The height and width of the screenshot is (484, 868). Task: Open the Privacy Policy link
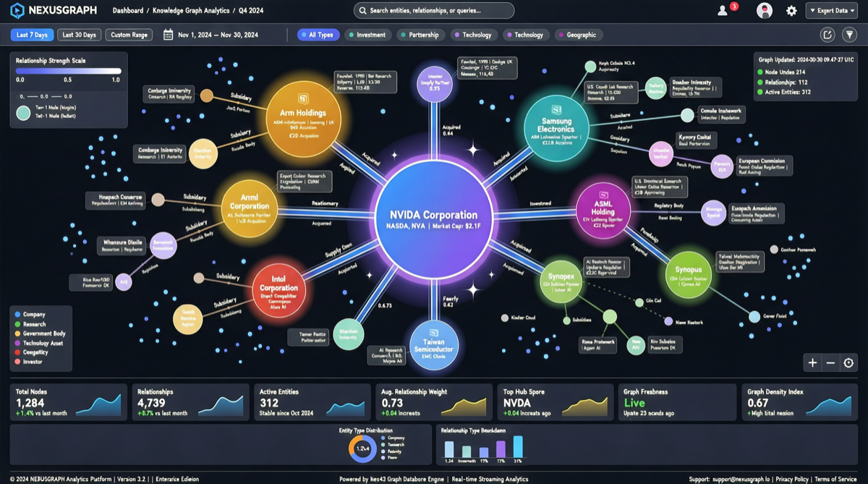click(792, 478)
